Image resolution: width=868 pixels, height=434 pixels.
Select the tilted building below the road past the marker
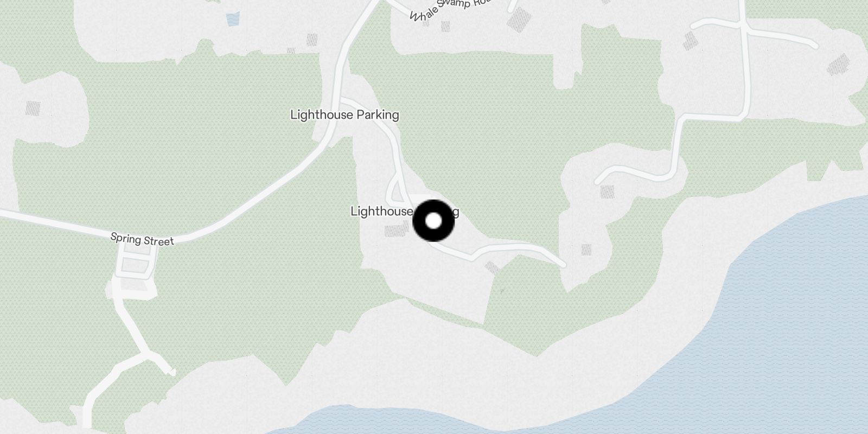point(492,268)
